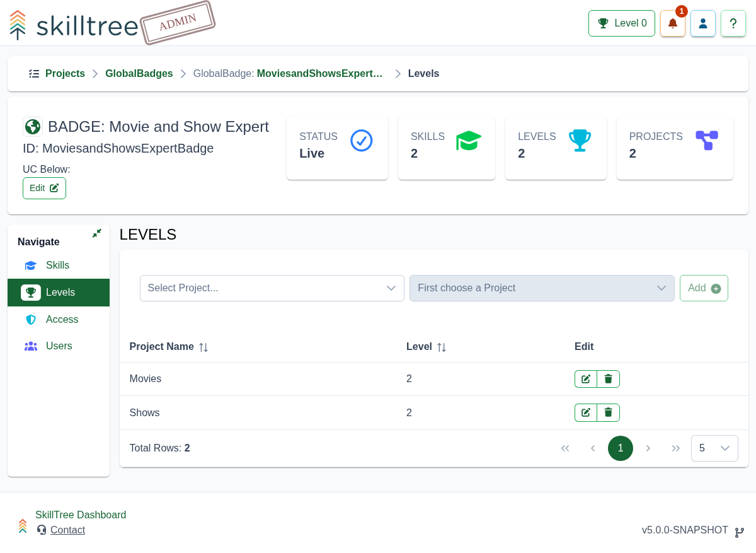Go to Skills in Navigate
The width and height of the screenshot is (756, 553).
tap(59, 265)
